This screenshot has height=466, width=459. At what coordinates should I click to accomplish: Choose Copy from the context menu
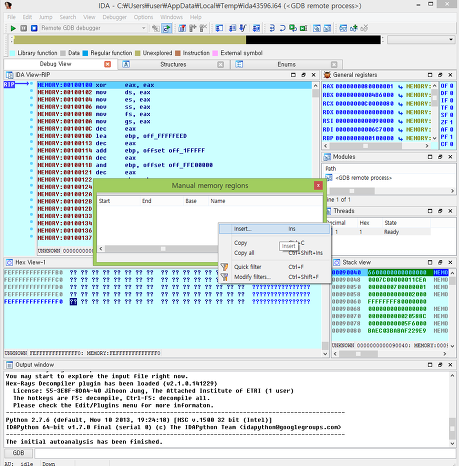pos(274,243)
